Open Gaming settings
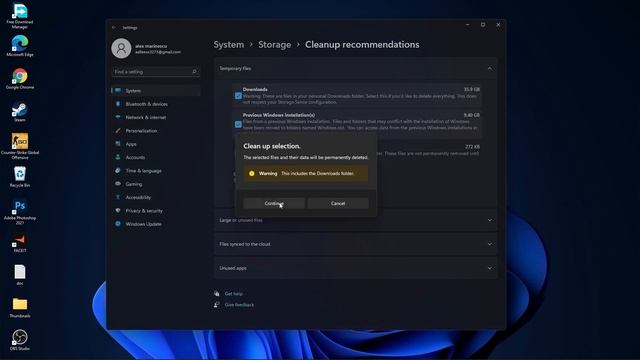This screenshot has height=360, width=640. tap(156, 184)
